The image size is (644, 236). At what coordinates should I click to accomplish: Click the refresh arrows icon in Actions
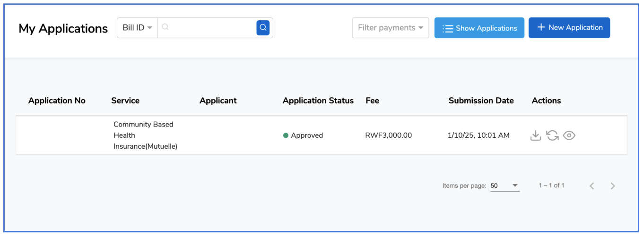coord(552,135)
